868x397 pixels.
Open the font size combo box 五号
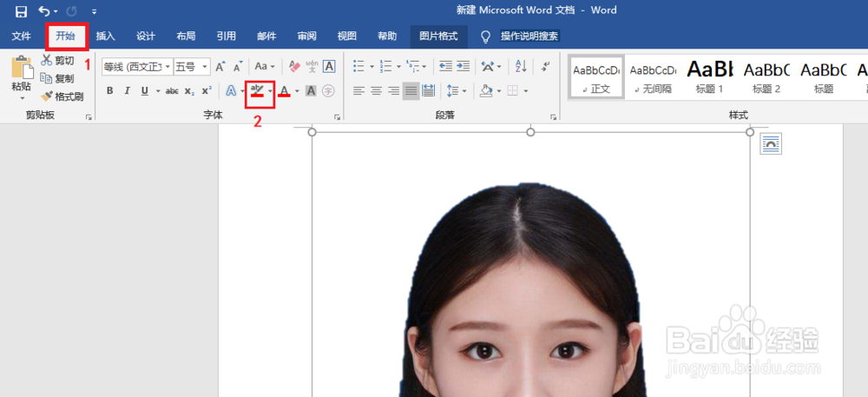tap(192, 67)
